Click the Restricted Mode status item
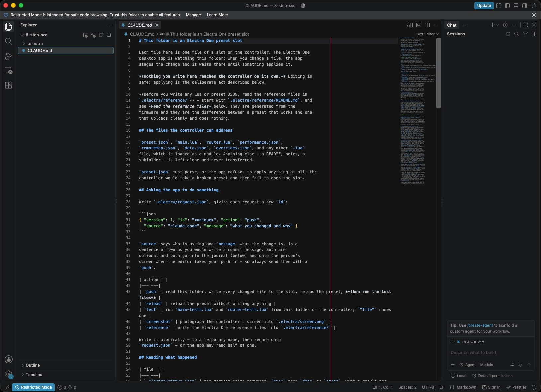The image size is (541, 392). (x=34, y=387)
